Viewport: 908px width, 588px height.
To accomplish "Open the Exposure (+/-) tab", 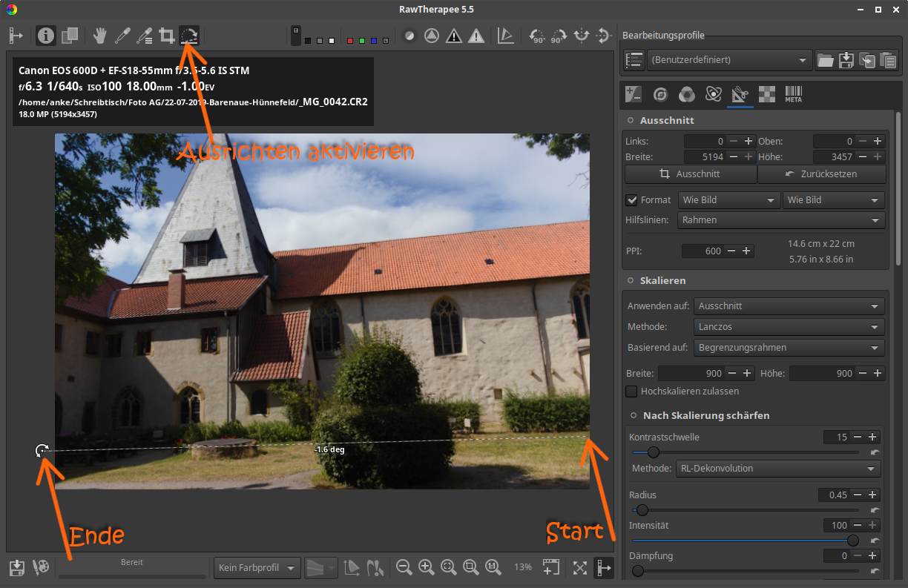I will click(634, 94).
